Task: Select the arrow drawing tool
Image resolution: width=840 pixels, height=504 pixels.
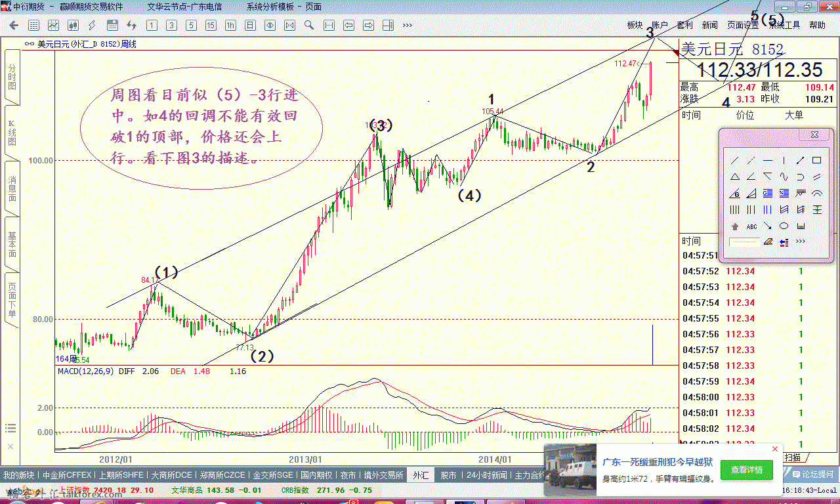Action: [x=768, y=226]
